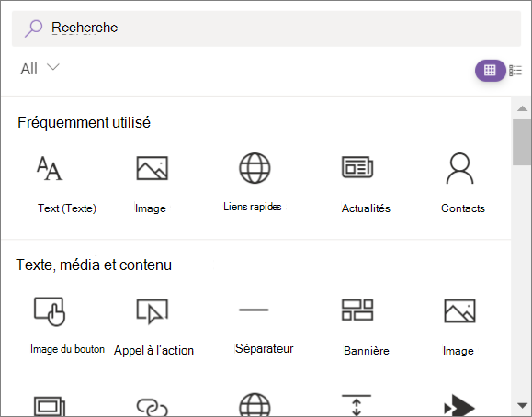This screenshot has width=532, height=417.
Task: Switch to list view layout
Action: 515,71
